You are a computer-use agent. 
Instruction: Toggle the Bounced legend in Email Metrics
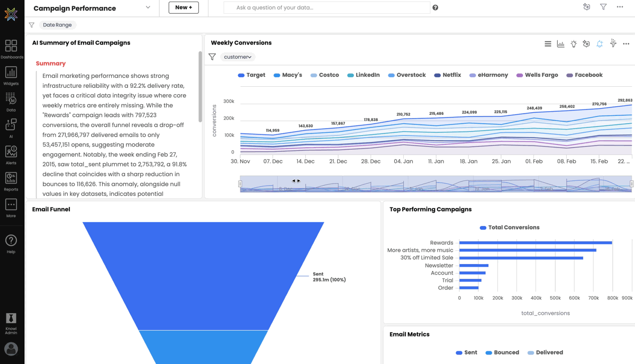coord(502,352)
